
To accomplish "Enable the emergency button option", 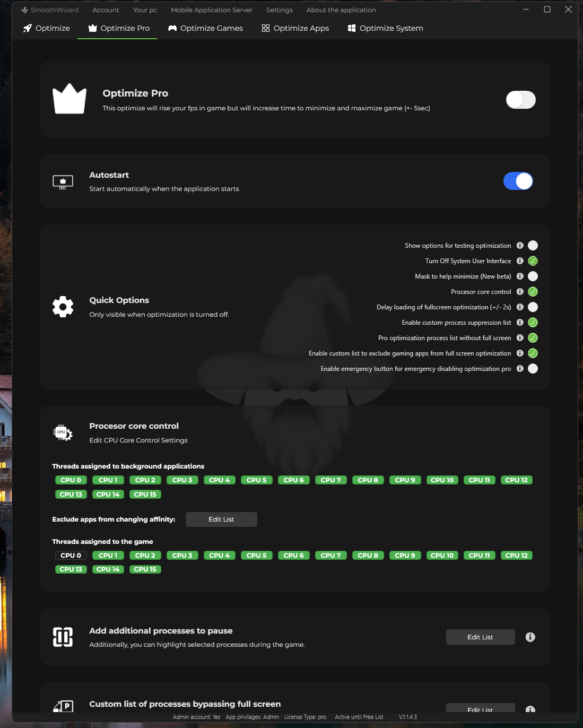I will point(533,368).
